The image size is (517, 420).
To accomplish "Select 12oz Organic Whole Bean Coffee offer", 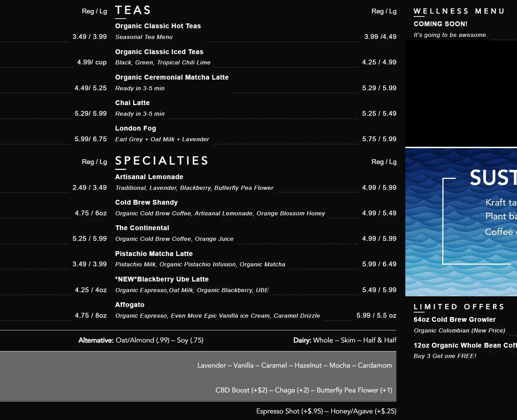I will (x=465, y=345).
